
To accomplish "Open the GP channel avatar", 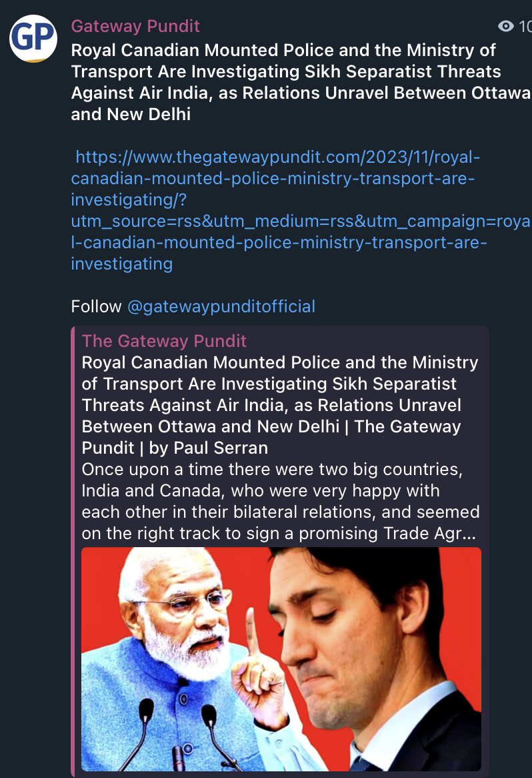I will (x=33, y=38).
